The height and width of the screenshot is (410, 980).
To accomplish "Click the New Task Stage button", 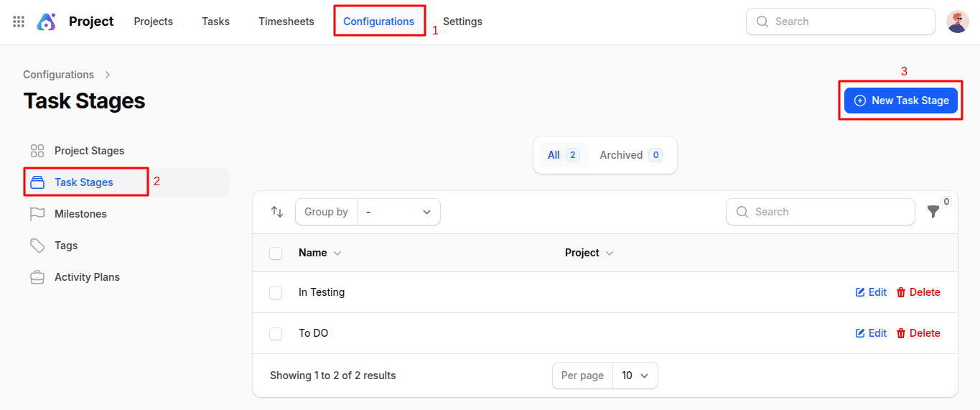I will pos(901,101).
